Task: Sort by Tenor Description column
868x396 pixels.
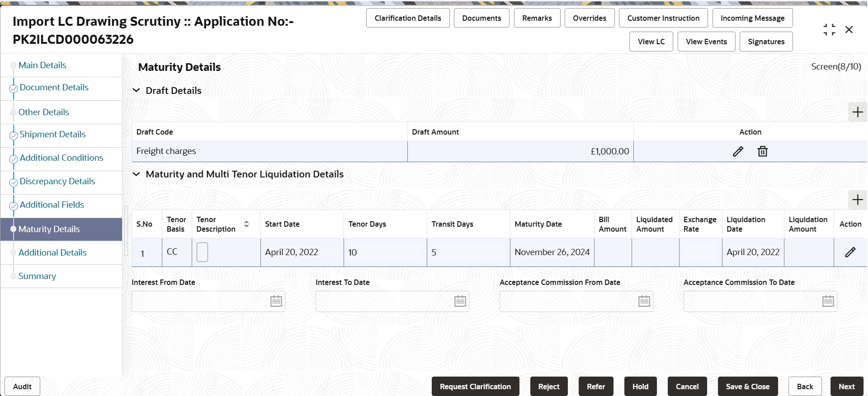Action: coord(246,224)
